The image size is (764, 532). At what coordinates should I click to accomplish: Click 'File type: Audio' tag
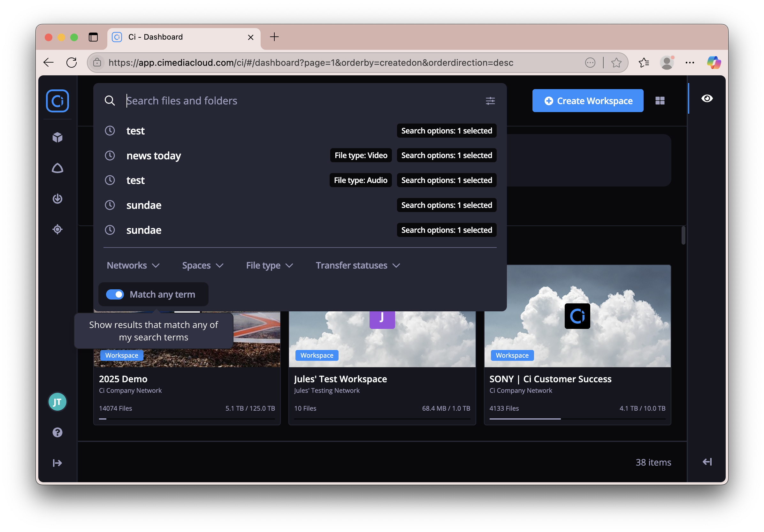pos(360,180)
